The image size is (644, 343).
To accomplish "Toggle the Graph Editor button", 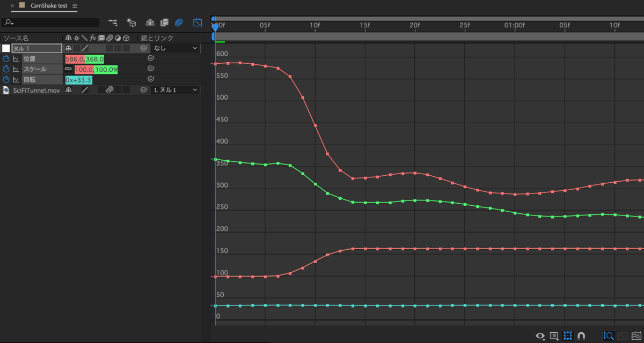I will click(x=197, y=23).
